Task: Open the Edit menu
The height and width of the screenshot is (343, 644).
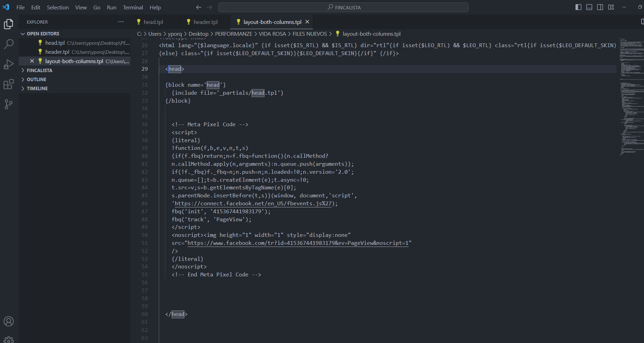Action: coord(36,7)
